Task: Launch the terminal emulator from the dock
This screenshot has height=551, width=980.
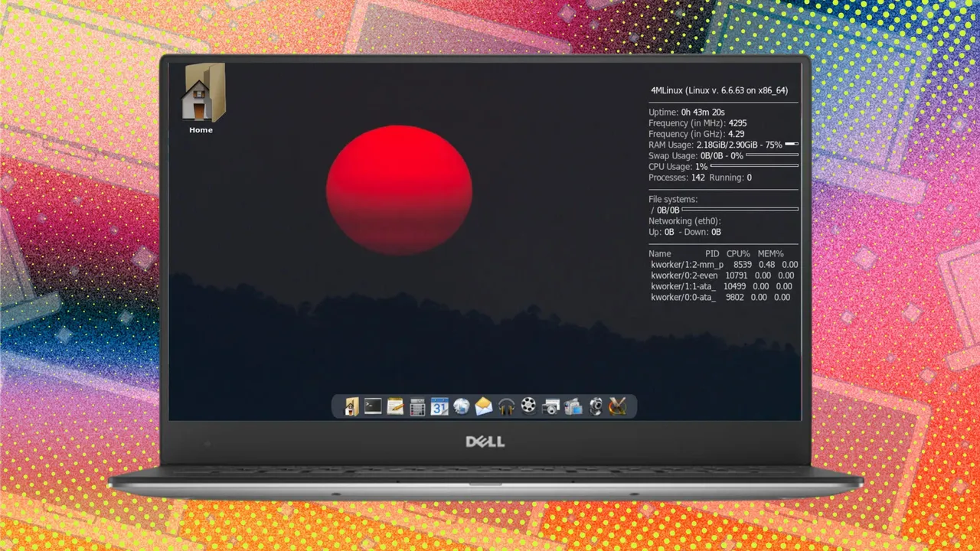Action: 373,406
